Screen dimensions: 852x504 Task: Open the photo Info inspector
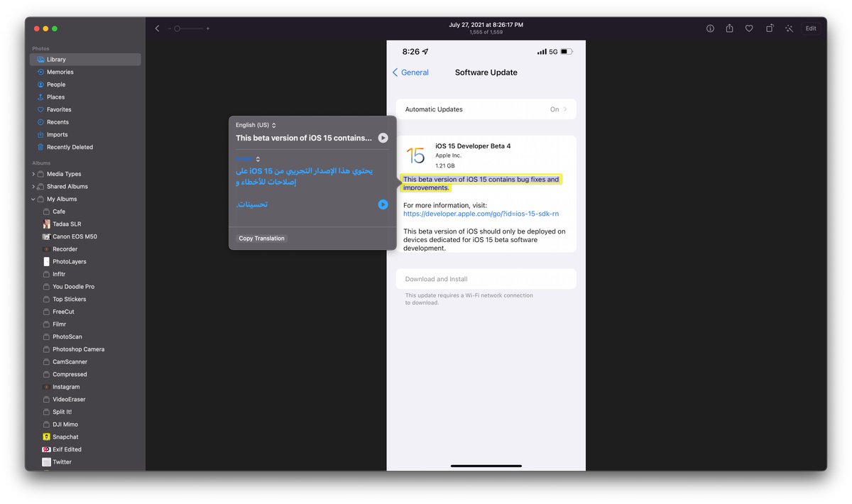(x=710, y=28)
